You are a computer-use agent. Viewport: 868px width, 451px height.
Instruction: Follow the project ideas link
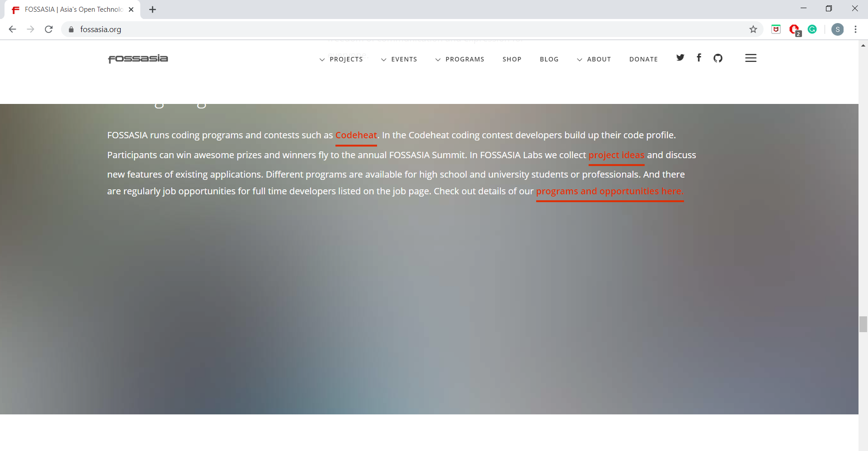pos(616,155)
